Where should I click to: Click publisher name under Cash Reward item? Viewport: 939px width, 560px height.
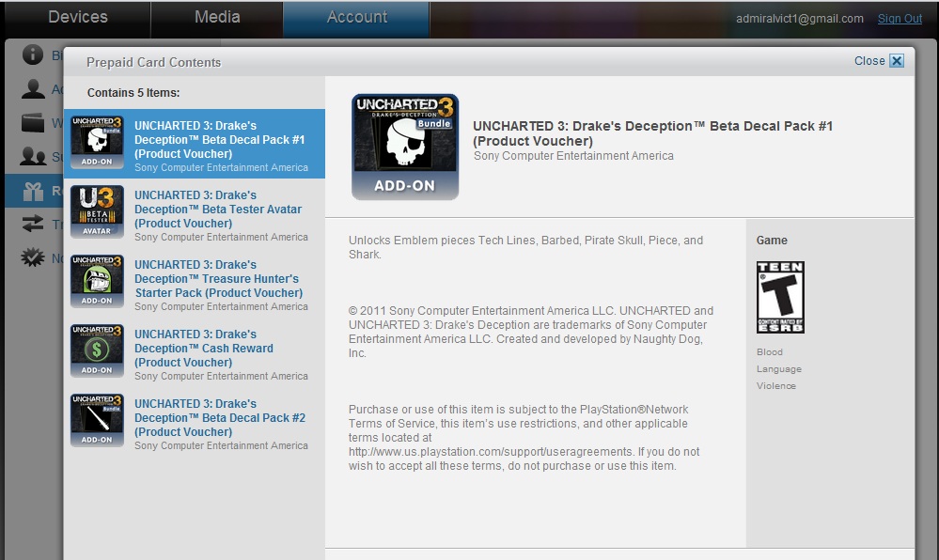click(x=221, y=376)
